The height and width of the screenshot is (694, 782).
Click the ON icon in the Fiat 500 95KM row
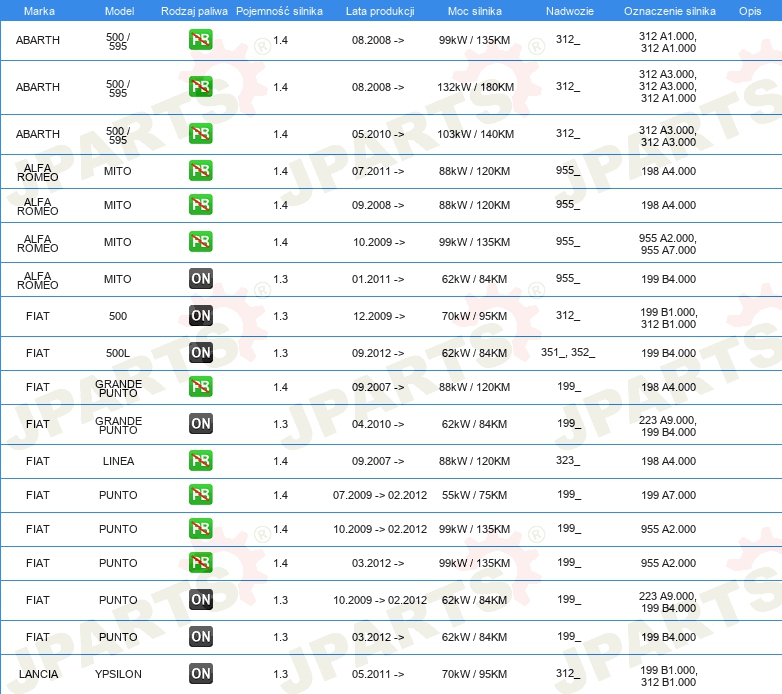pyautogui.click(x=200, y=316)
